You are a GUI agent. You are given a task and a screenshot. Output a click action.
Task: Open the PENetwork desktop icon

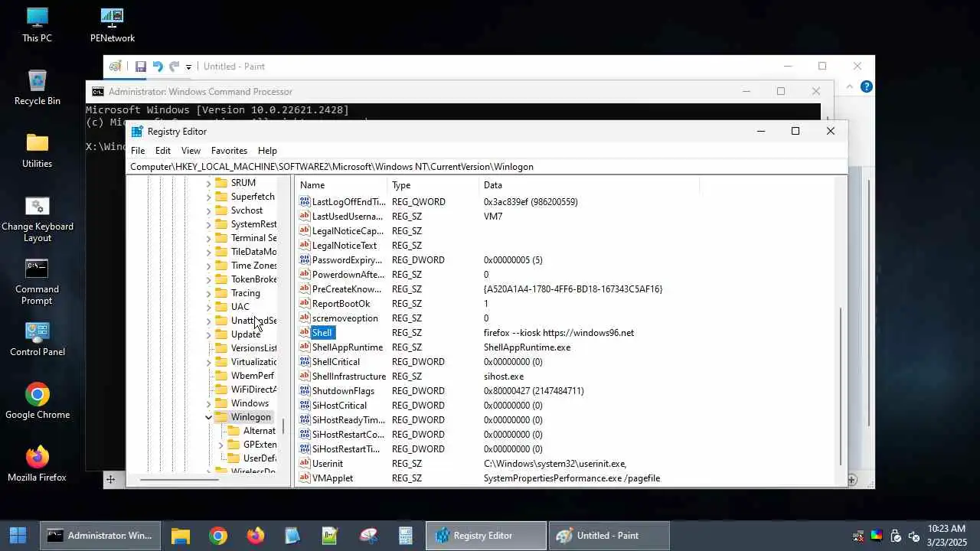(x=113, y=24)
